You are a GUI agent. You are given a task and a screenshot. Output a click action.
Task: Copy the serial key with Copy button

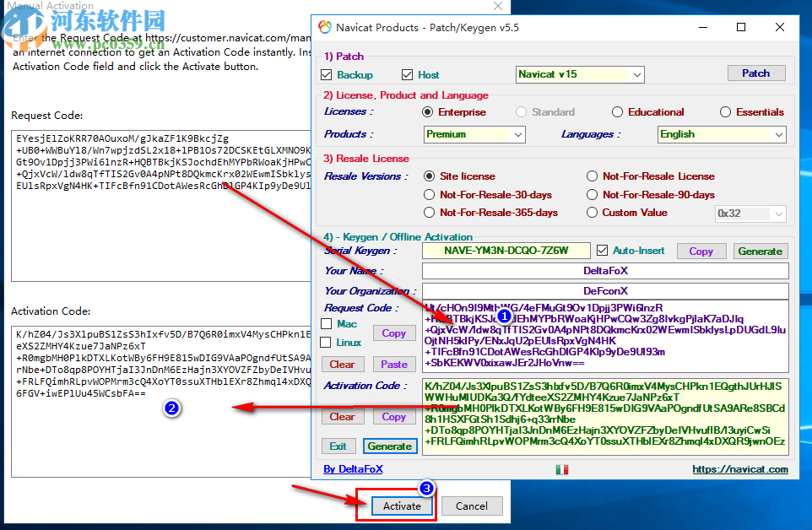[701, 251]
